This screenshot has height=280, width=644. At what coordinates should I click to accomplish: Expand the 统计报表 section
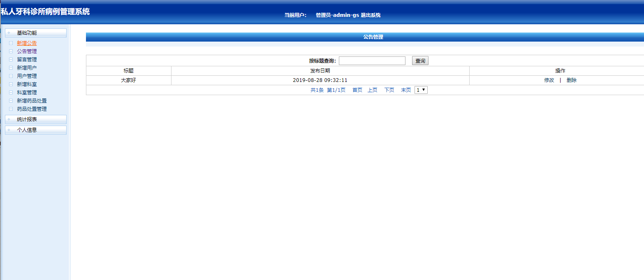point(35,119)
